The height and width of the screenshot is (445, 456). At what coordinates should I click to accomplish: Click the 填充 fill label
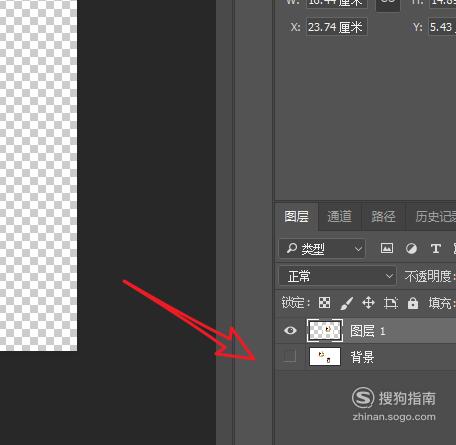point(442,303)
